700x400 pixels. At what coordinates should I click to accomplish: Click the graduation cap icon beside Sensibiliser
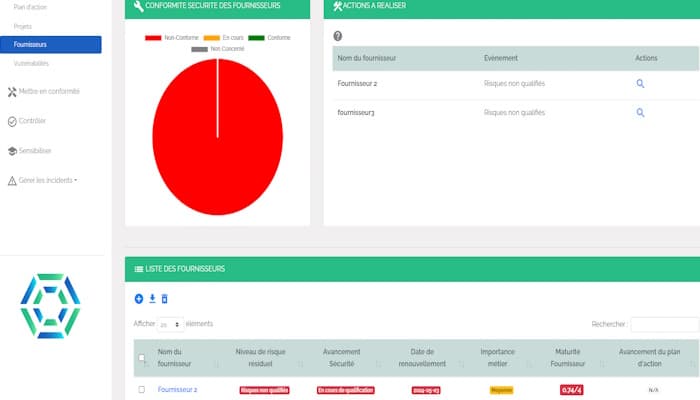[x=12, y=151]
